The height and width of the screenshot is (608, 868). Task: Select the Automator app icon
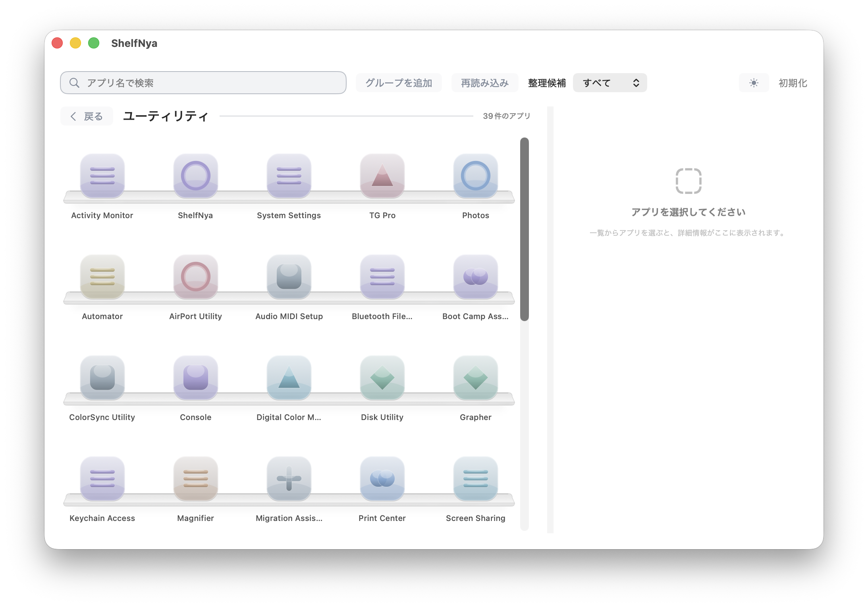pos(102,277)
